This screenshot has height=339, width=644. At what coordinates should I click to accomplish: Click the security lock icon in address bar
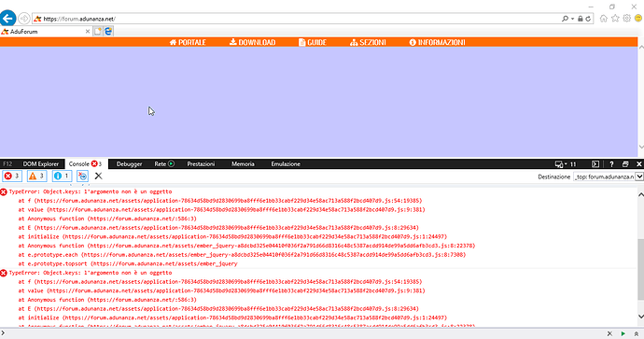(580, 19)
